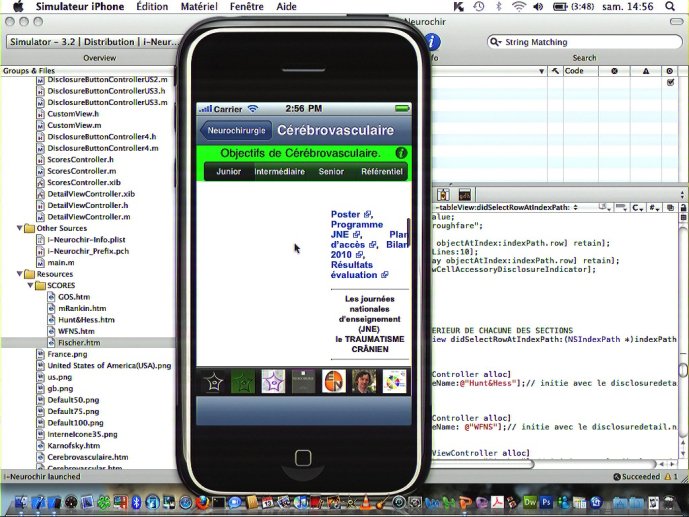Open the bookmarks dropdown in editor bar
This screenshot has width=689, height=517.
(x=606, y=207)
